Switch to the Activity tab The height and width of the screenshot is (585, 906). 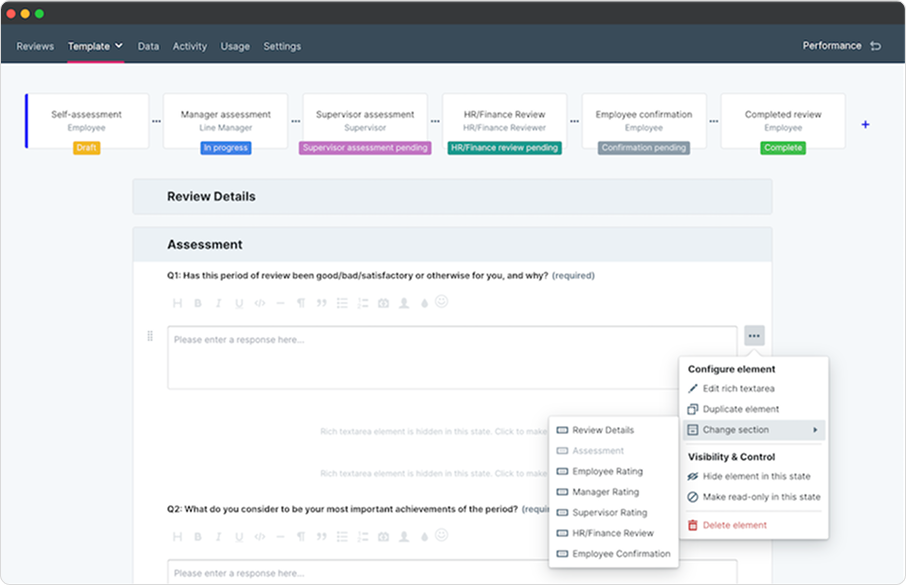pyautogui.click(x=190, y=46)
